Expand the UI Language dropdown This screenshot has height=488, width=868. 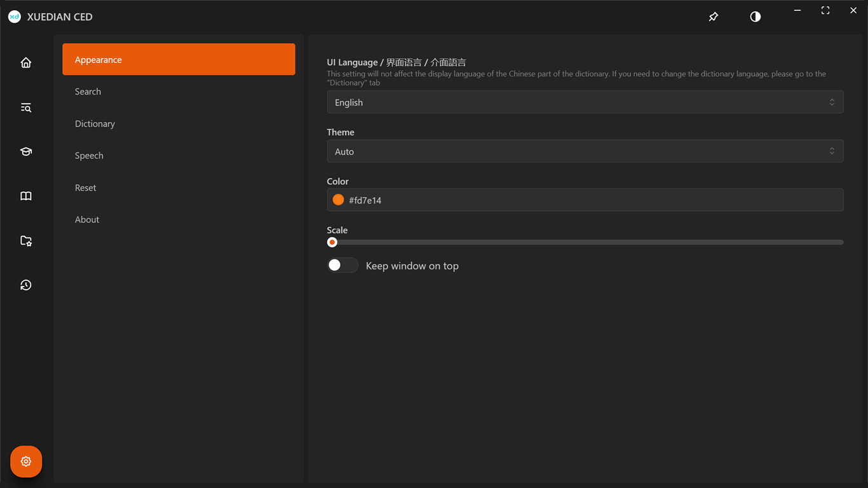pyautogui.click(x=585, y=102)
